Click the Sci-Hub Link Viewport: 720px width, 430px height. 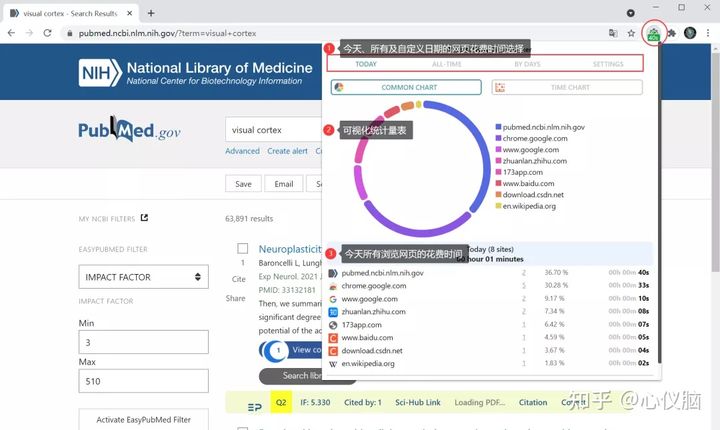click(x=418, y=402)
